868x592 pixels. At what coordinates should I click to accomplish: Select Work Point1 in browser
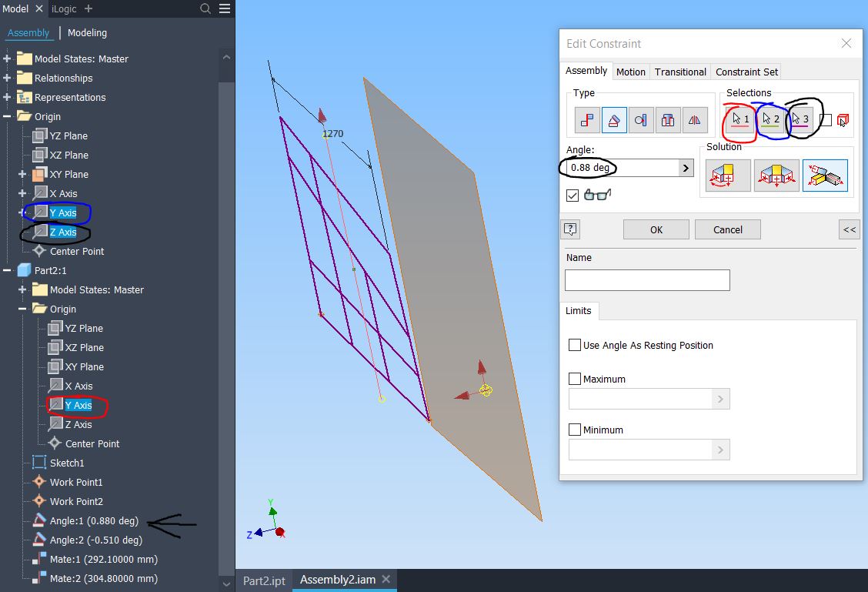76,483
